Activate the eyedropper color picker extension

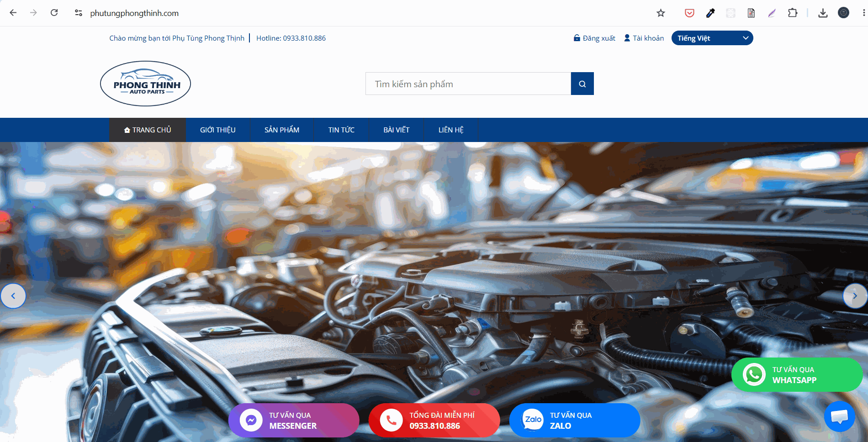(710, 13)
